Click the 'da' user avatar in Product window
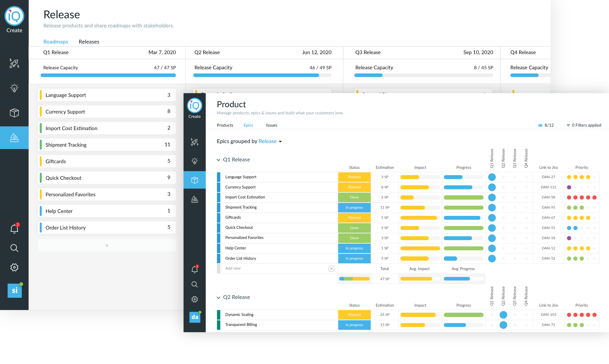 pos(195,317)
